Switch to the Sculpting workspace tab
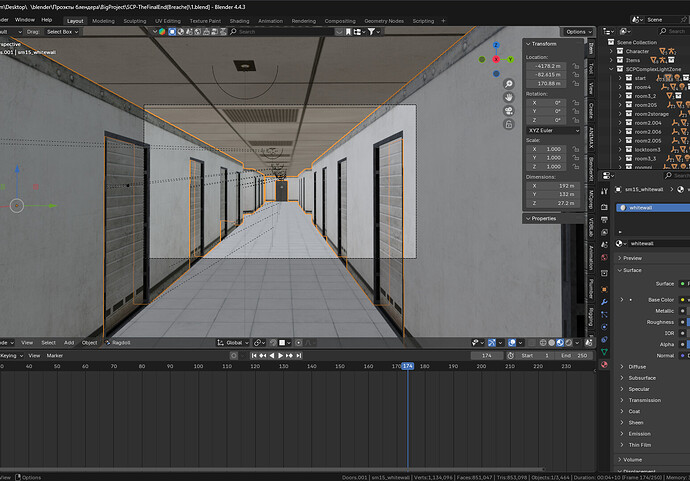The width and height of the screenshot is (690, 481). pos(135,21)
